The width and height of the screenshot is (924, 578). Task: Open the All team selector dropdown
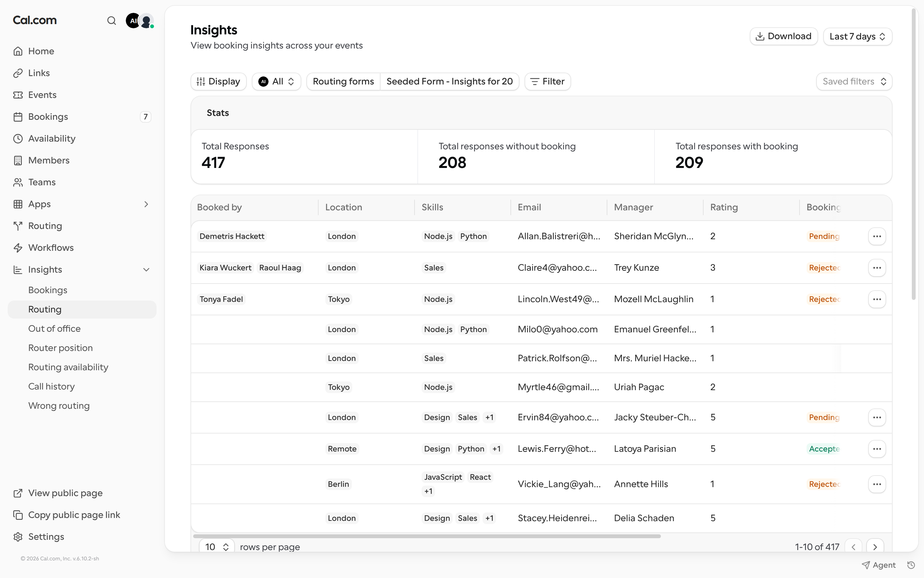coord(277,82)
